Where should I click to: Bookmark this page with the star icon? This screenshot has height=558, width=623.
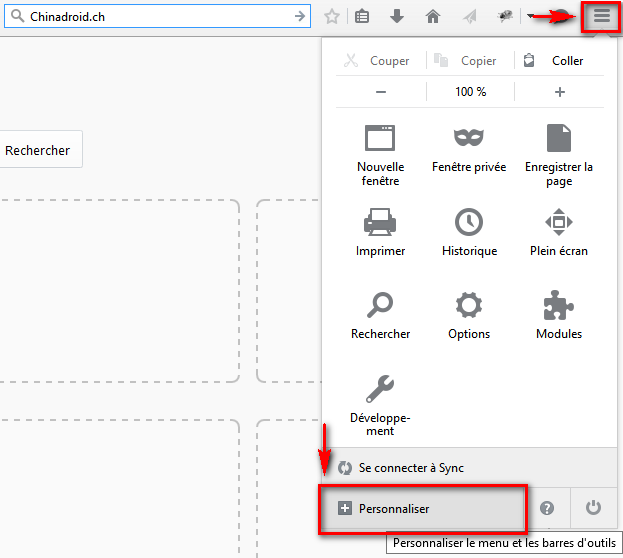click(332, 17)
